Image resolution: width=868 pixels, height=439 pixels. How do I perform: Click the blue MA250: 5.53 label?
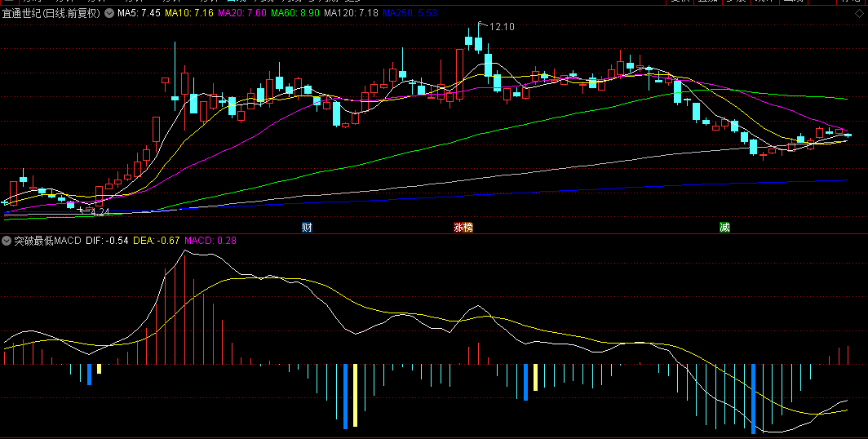pos(410,13)
